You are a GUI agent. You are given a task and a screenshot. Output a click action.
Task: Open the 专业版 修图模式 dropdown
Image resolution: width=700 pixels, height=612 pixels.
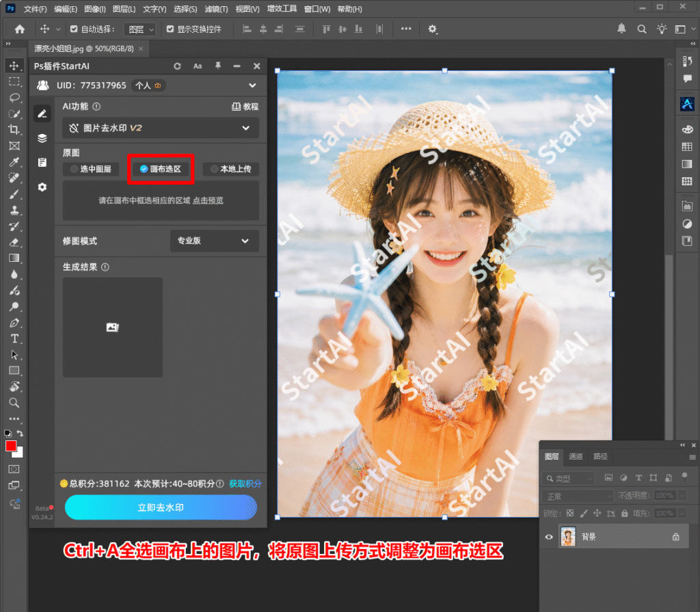[215, 241]
